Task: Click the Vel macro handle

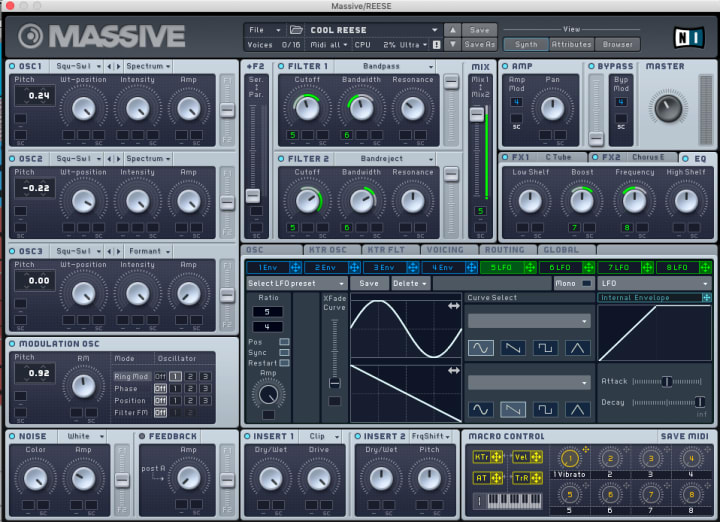Action: [536, 457]
